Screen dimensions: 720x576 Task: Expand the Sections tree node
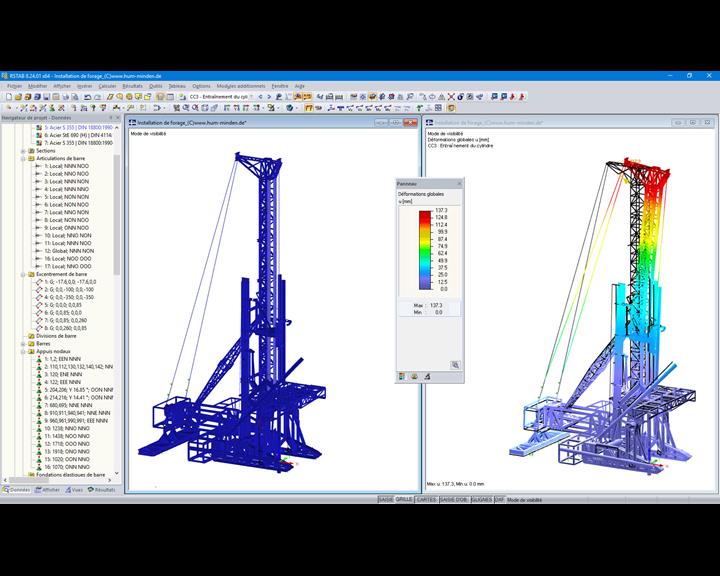23,151
